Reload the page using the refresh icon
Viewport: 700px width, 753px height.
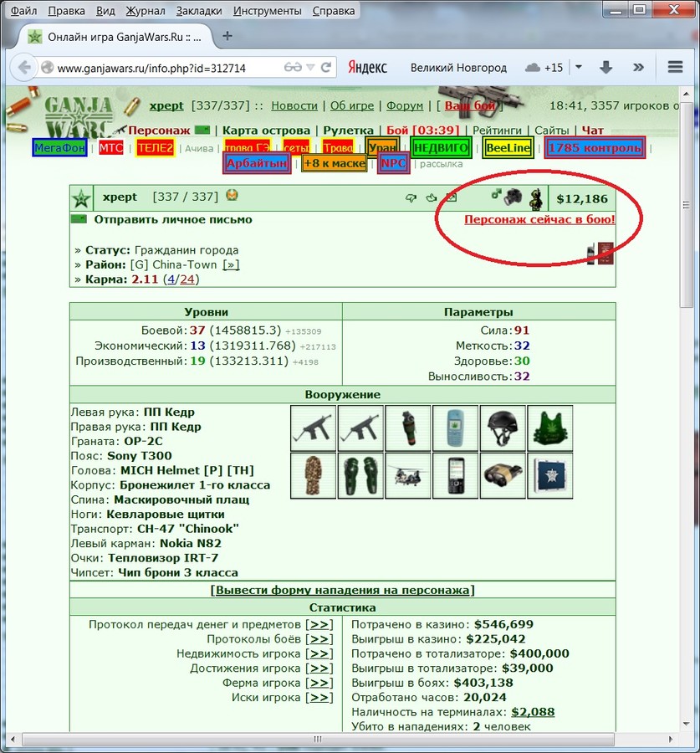pos(326,67)
